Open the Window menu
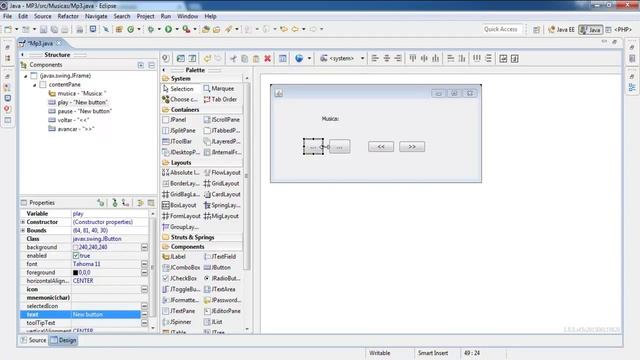 (x=187, y=16)
